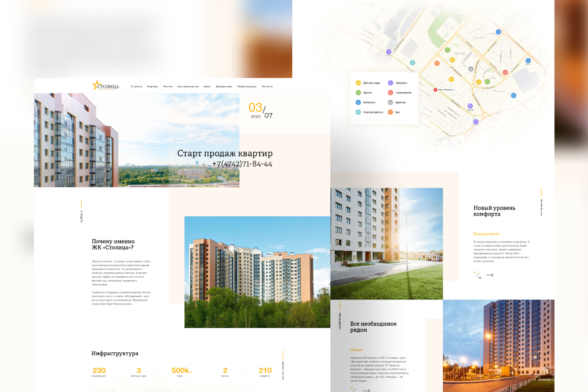
Task: Click the Отдых subheading
Action: 356,350
